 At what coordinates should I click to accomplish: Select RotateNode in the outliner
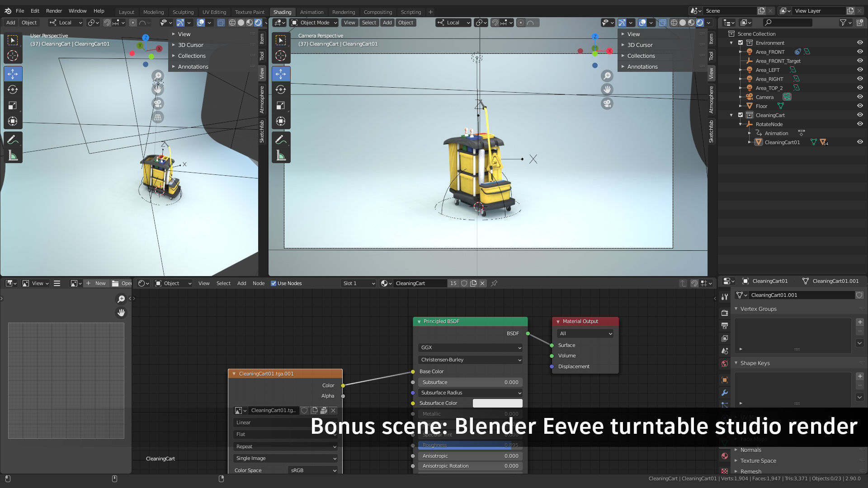click(769, 124)
